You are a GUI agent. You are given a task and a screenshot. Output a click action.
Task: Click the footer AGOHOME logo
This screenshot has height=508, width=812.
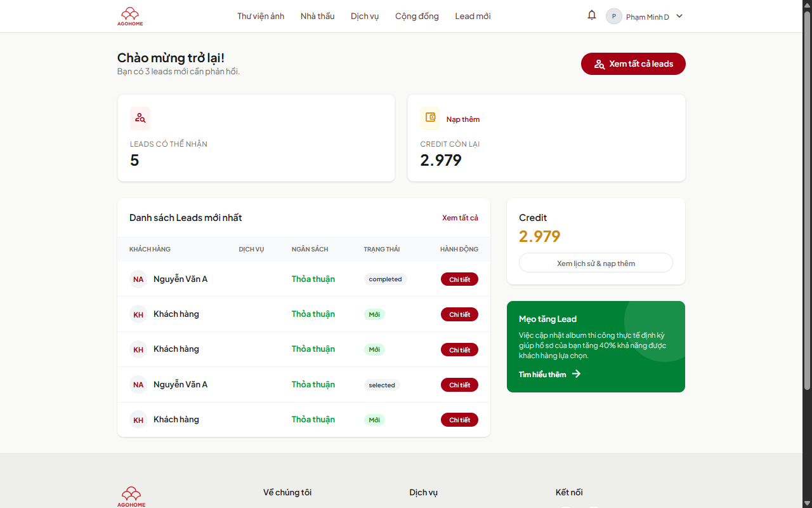[131, 497]
